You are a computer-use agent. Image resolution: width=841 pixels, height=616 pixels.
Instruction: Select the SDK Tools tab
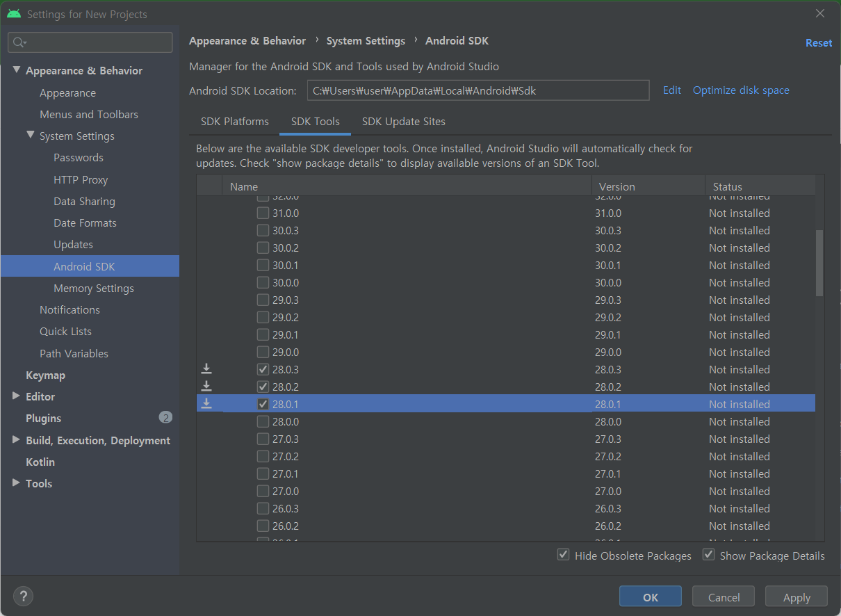[316, 122]
